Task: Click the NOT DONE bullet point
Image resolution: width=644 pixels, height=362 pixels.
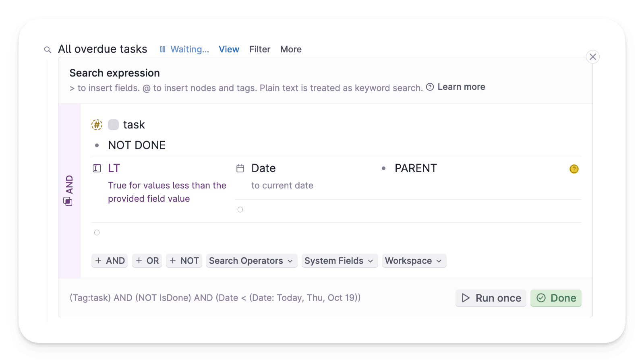Action: point(97,145)
